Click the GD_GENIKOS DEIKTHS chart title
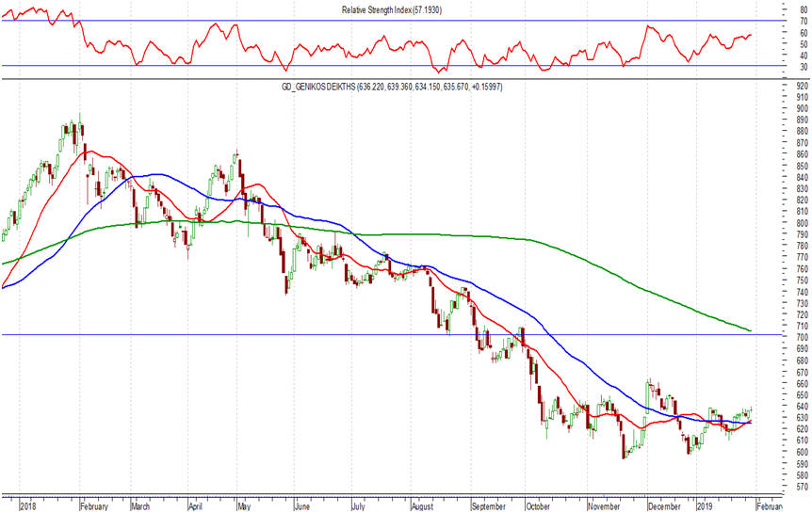Image resolution: width=812 pixels, height=513 pixels. click(392, 87)
